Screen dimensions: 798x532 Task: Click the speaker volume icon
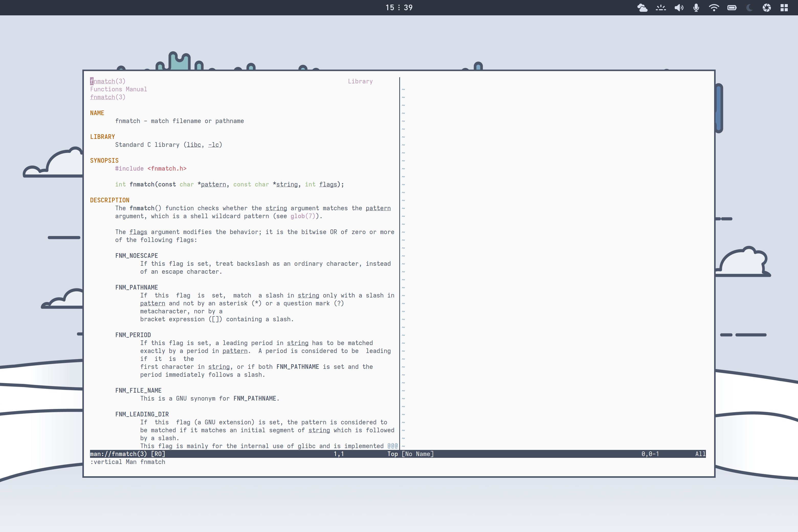pos(679,7)
